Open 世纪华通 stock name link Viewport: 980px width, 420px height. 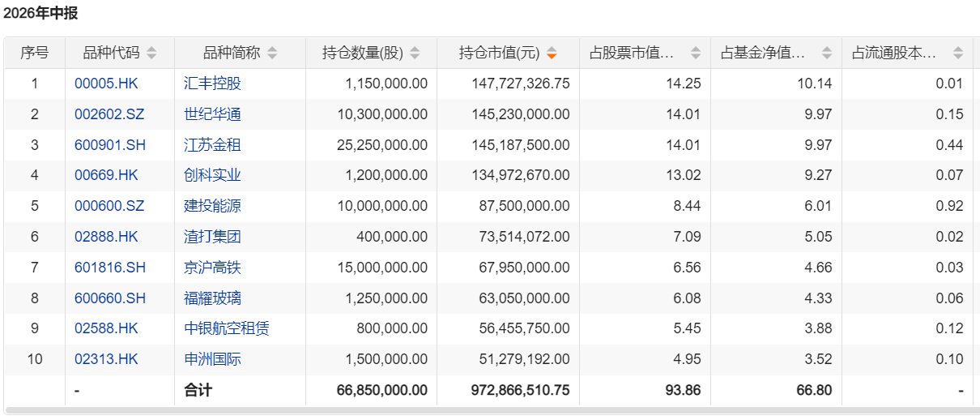(x=212, y=114)
